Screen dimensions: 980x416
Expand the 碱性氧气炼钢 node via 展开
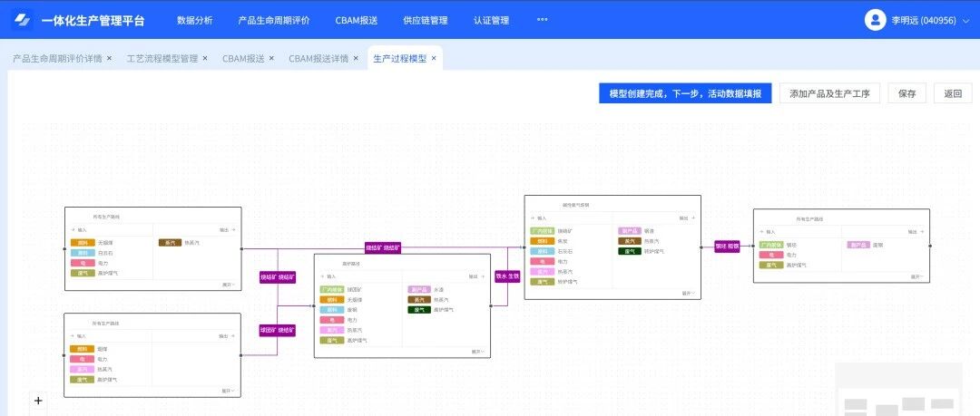[688, 293]
